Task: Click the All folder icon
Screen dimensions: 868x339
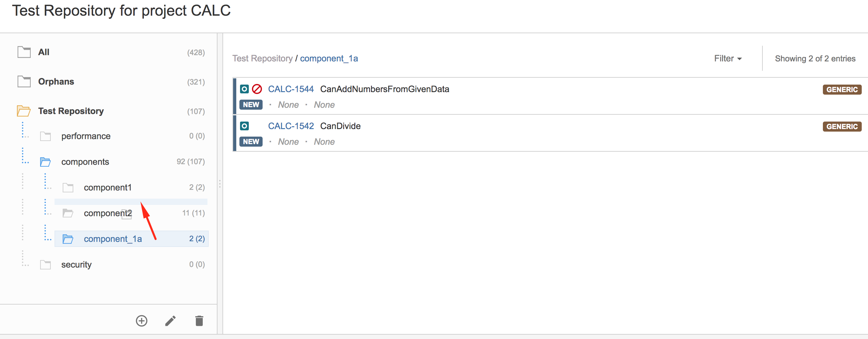Action: tap(24, 52)
